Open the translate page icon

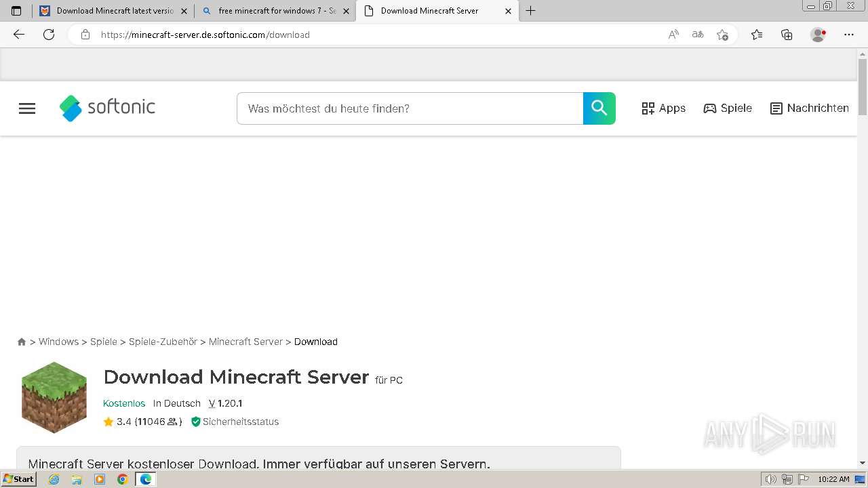tap(698, 35)
